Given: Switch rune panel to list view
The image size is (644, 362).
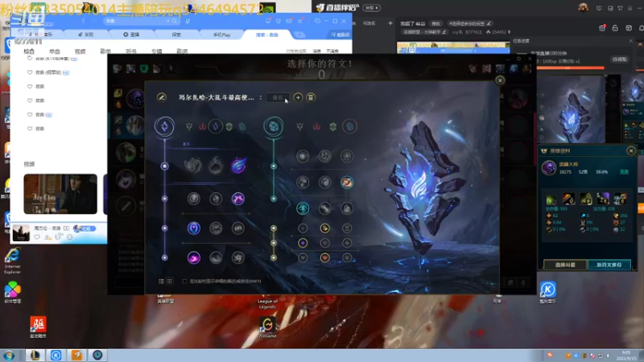Looking at the screenshot, I should [161, 281].
